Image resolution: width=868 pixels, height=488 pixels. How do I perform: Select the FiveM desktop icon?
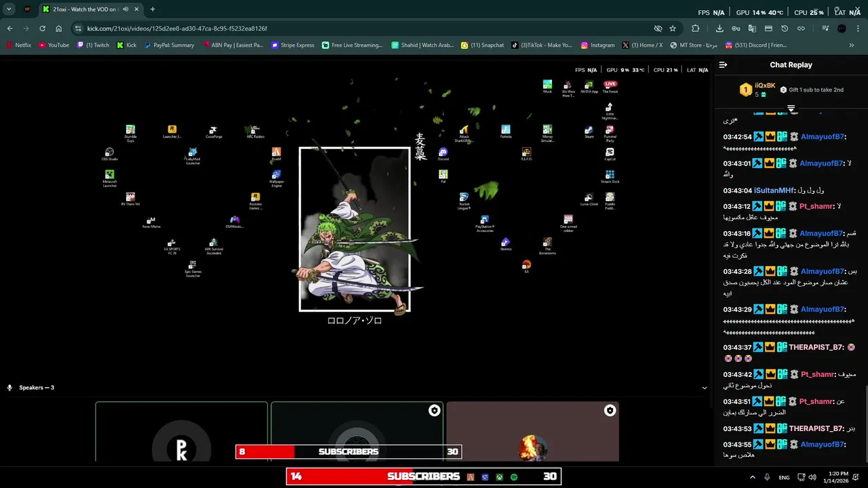coord(276,155)
